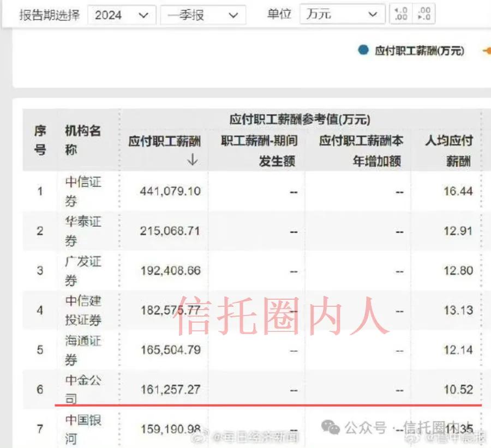Toggle the 应付职工薪酬(万元) legend dot
Screen dimensions: 491x448
[x=363, y=50]
